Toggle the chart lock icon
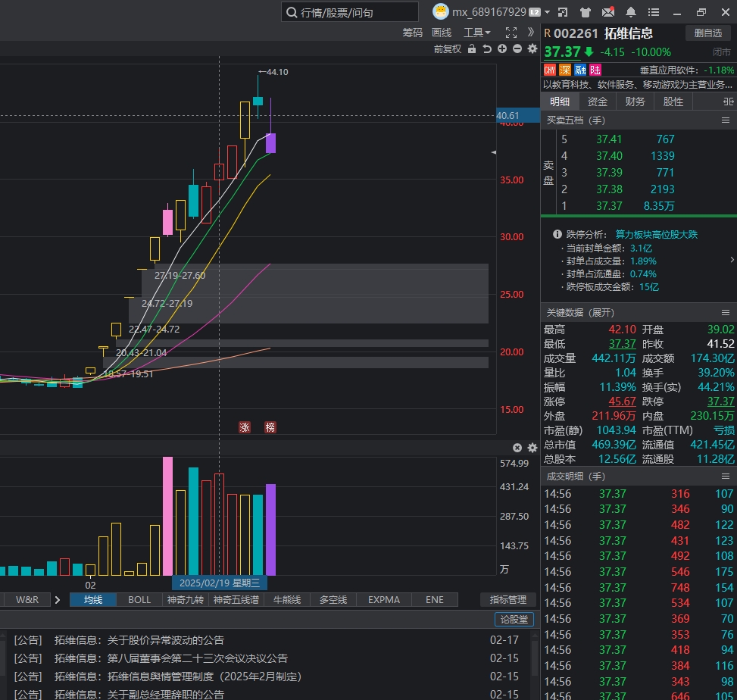This screenshot has width=737, height=700. [x=472, y=49]
